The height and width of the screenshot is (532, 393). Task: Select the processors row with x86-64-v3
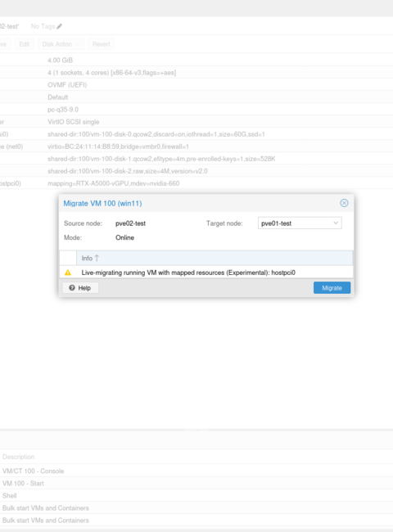pyautogui.click(x=196, y=73)
